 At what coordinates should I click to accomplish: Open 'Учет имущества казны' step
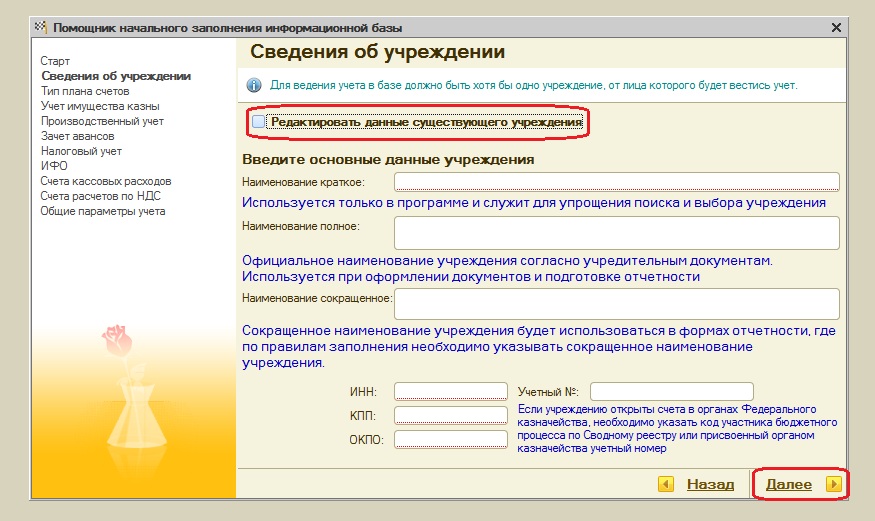[100, 106]
